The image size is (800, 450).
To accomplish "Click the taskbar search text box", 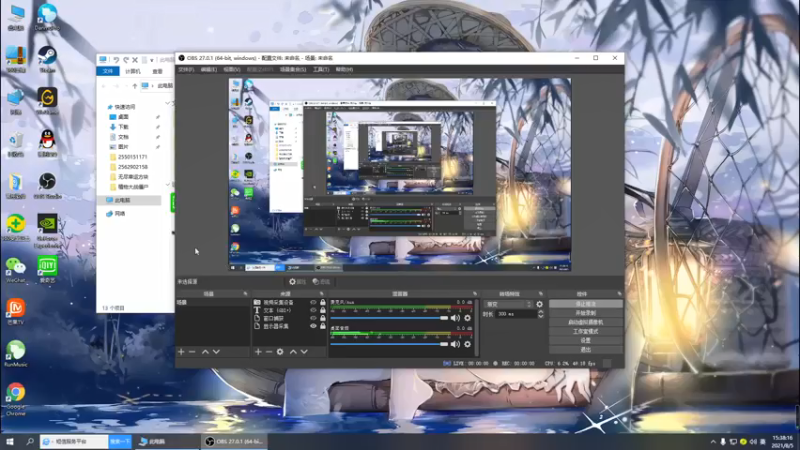I will click(x=74, y=441).
